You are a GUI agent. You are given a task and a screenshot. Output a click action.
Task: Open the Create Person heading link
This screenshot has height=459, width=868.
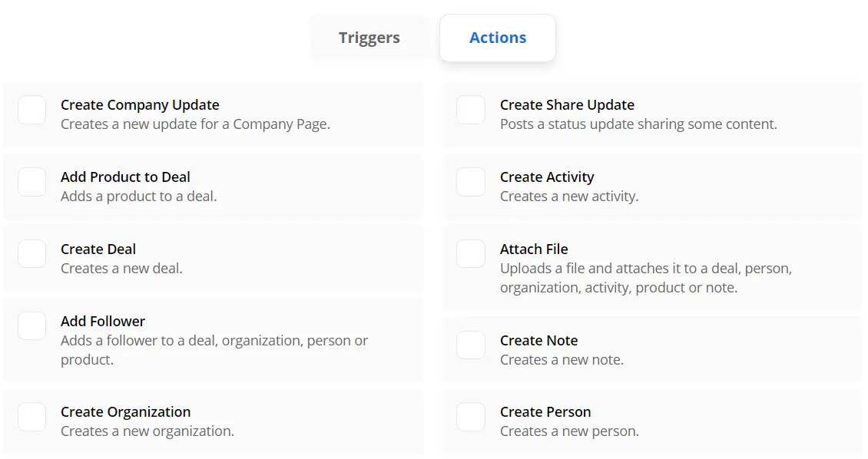point(545,412)
